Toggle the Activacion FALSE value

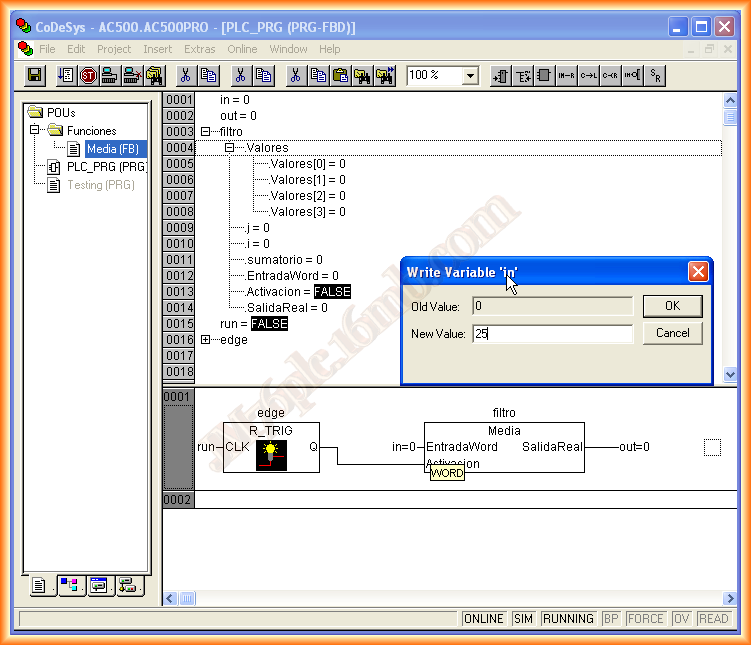[332, 292]
